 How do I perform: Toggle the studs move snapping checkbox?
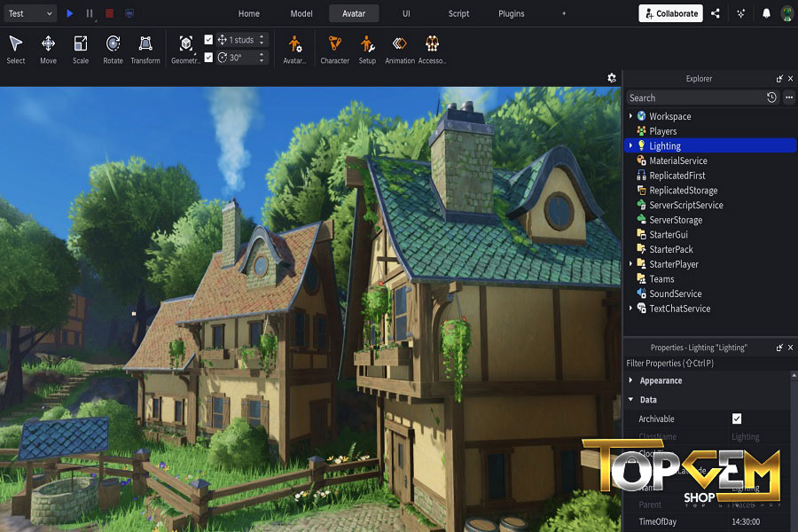pos(208,40)
